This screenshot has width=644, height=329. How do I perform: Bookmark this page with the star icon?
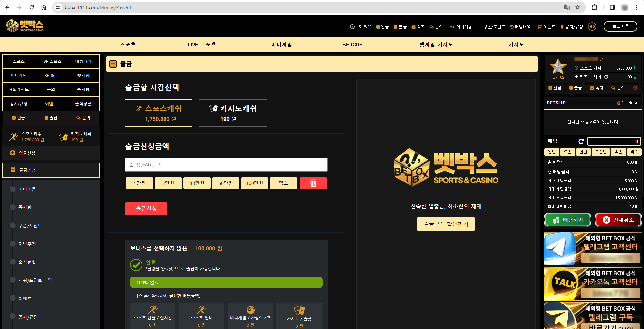click(578, 7)
